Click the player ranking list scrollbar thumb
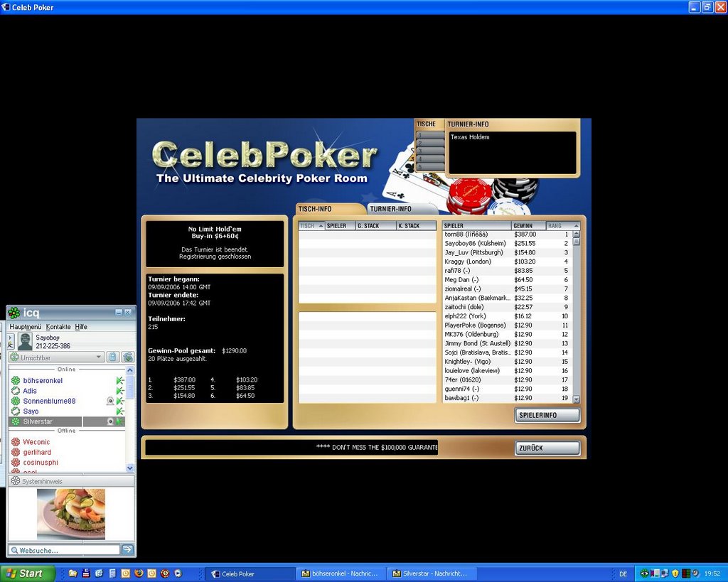Viewport: 728px width, 582px height. [577, 242]
